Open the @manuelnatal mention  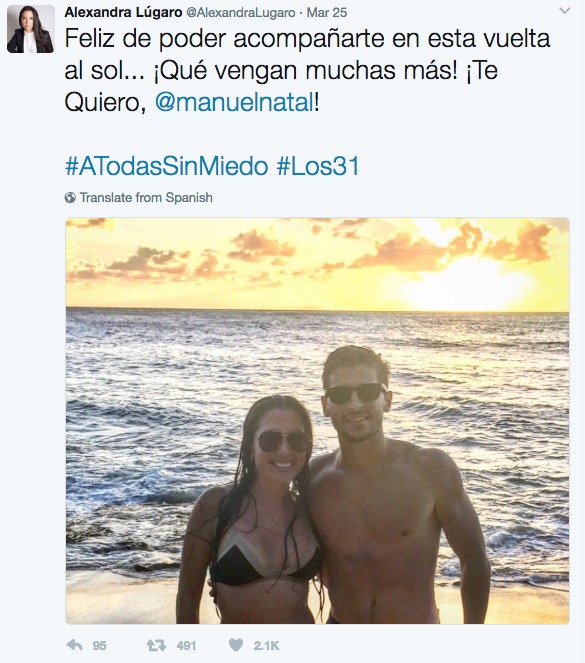click(235, 103)
